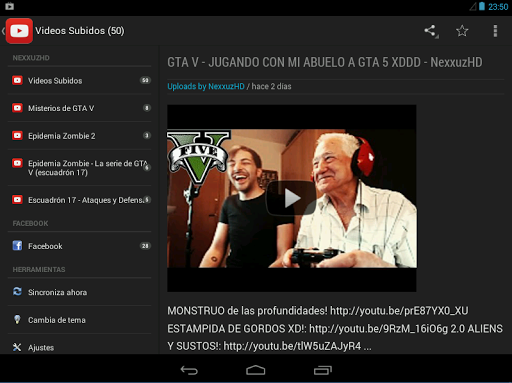
Task: Tap the Android home navigation button
Action: [256, 370]
